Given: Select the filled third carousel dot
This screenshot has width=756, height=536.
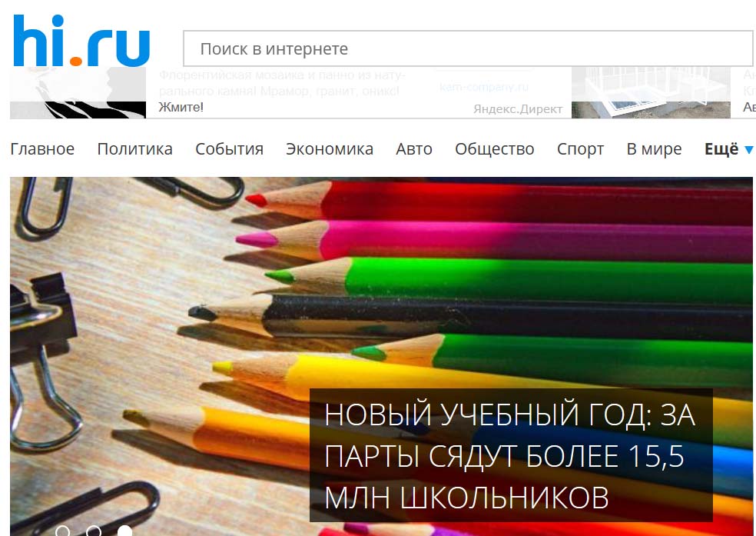Looking at the screenshot, I should (x=125, y=531).
